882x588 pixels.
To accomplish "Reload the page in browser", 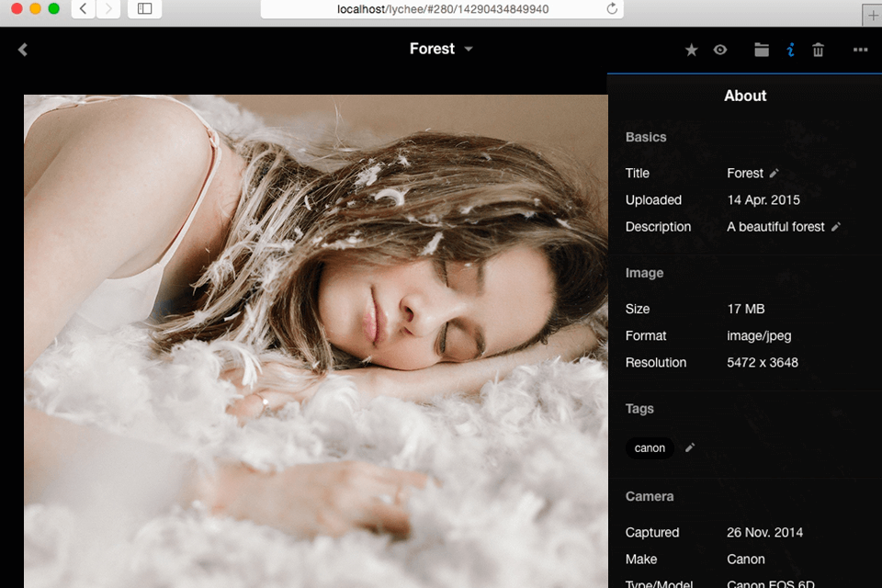I will click(612, 8).
